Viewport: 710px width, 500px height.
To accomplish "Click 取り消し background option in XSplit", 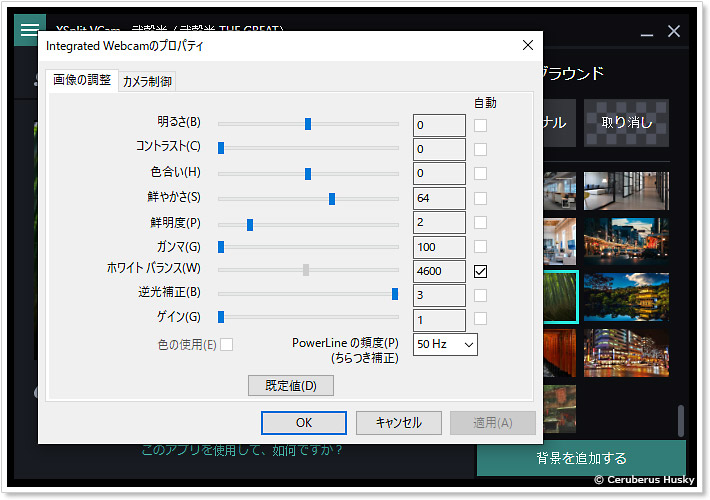I will pos(626,123).
